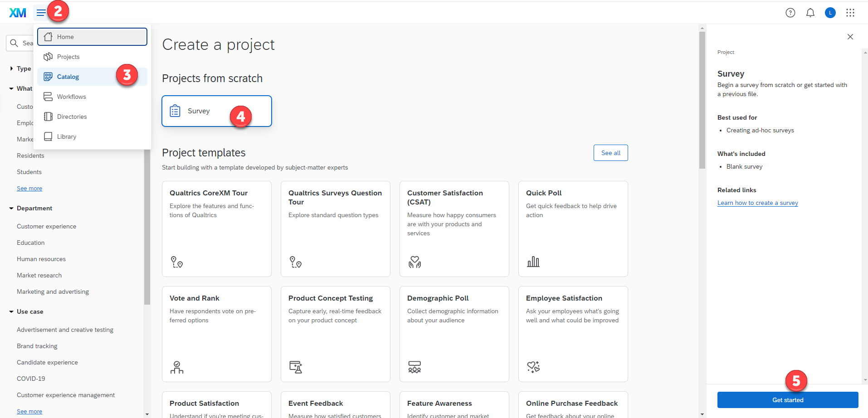This screenshot has height=418, width=868.
Task: Filter by Customer experience department
Action: click(47, 226)
